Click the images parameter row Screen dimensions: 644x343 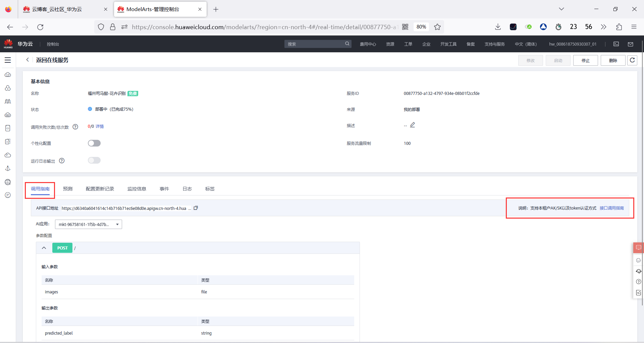[198, 292]
